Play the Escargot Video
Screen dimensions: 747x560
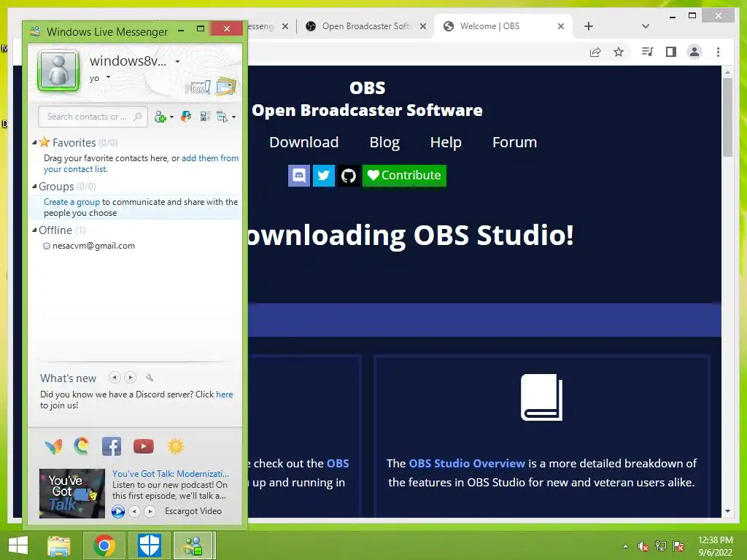point(118,511)
